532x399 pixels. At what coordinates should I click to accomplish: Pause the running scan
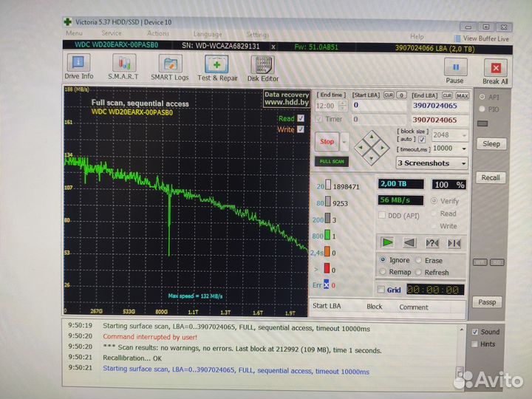454,70
